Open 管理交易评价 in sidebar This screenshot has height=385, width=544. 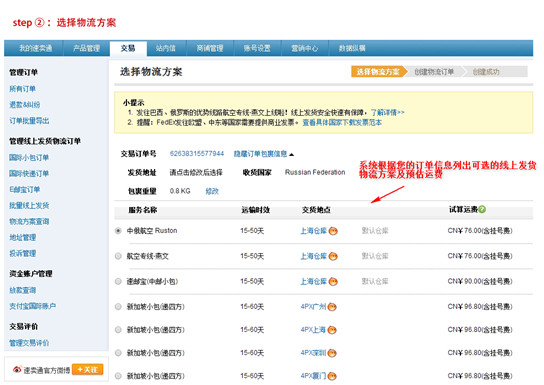tap(29, 343)
